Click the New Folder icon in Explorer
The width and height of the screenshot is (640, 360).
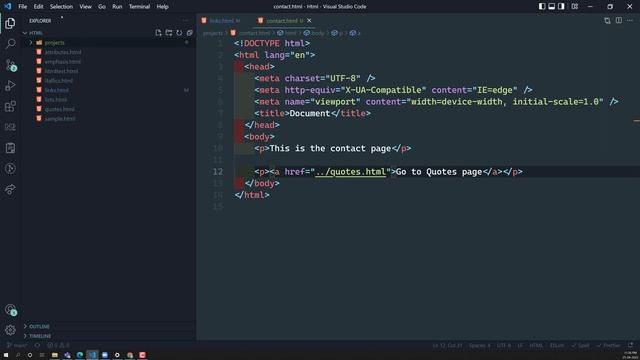(x=169, y=33)
